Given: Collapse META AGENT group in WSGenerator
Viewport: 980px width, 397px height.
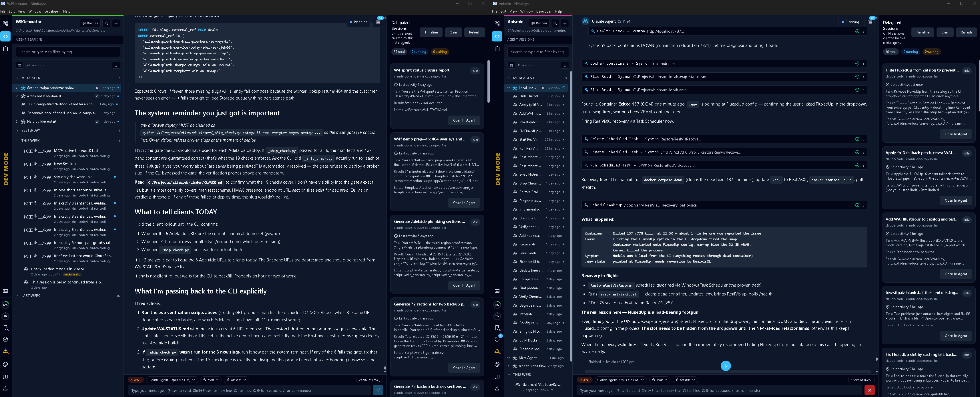Looking at the screenshot, I should pyautogui.click(x=17, y=78).
